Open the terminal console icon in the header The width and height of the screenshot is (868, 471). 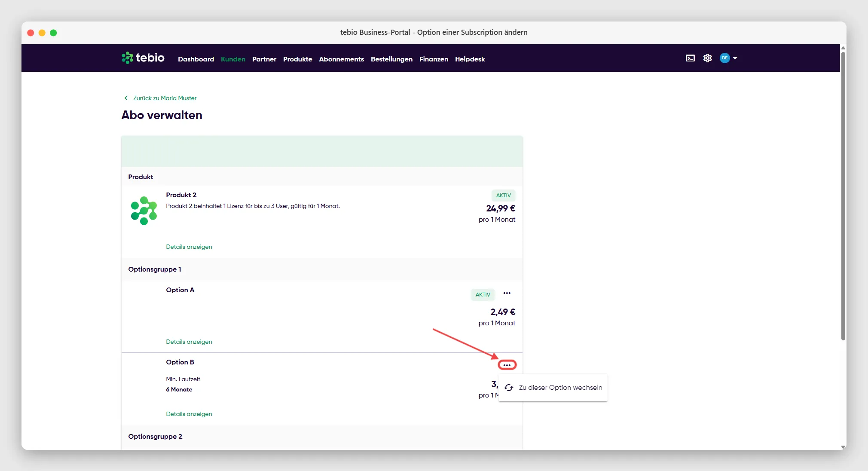tap(690, 58)
